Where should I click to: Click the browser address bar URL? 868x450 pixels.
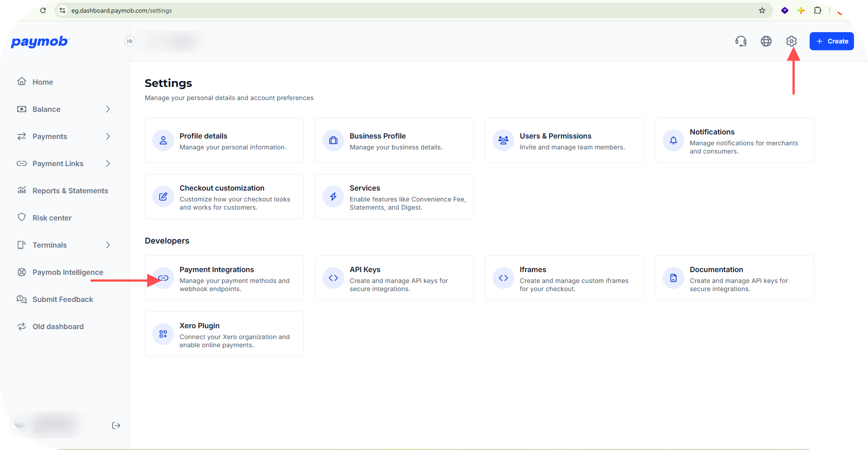tap(122, 10)
